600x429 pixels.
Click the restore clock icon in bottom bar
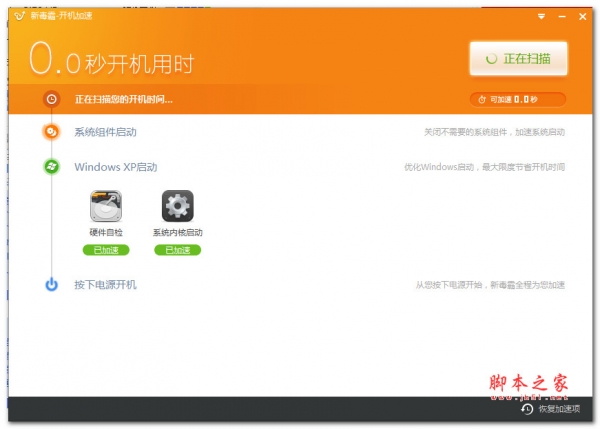click(x=527, y=409)
